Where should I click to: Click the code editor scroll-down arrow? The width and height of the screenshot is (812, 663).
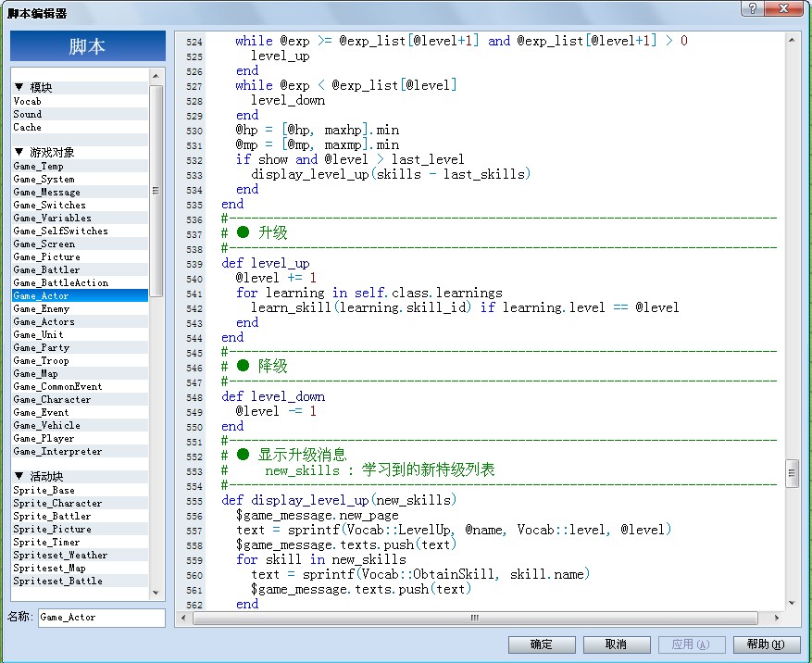(x=792, y=603)
